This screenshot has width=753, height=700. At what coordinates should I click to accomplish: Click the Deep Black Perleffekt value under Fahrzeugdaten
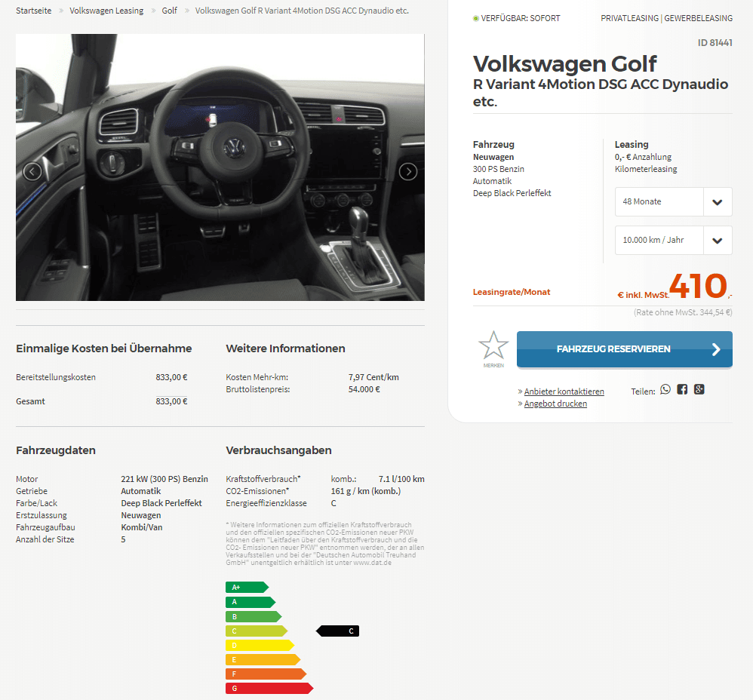(x=161, y=502)
